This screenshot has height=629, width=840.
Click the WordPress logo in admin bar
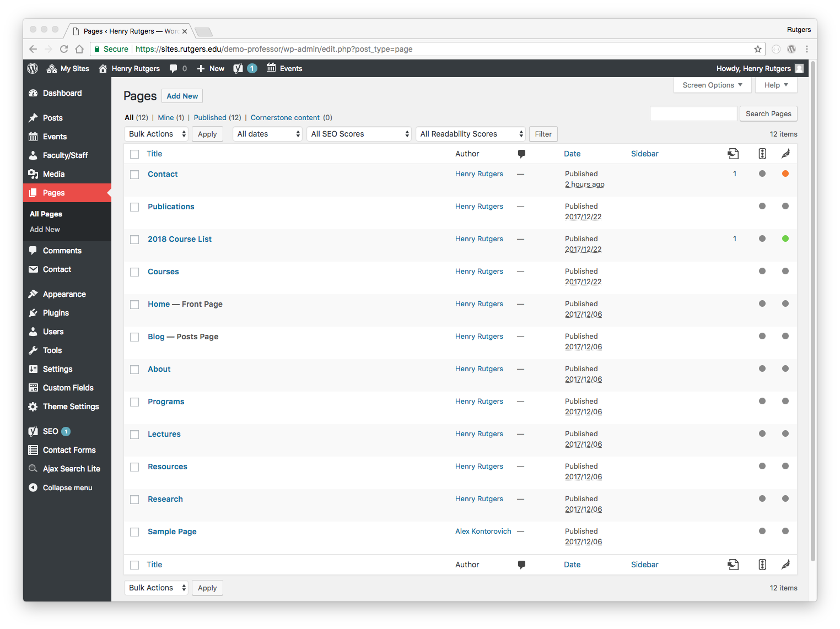(33, 68)
